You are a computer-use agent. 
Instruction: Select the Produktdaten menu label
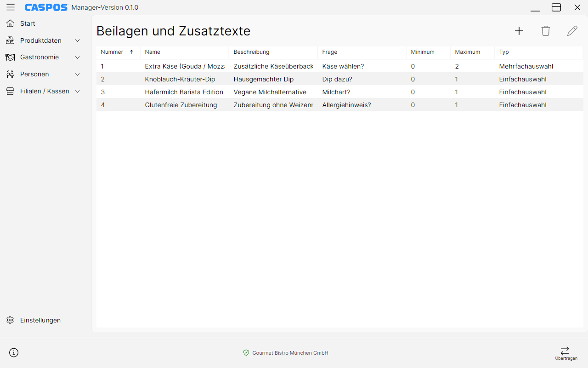coord(41,40)
